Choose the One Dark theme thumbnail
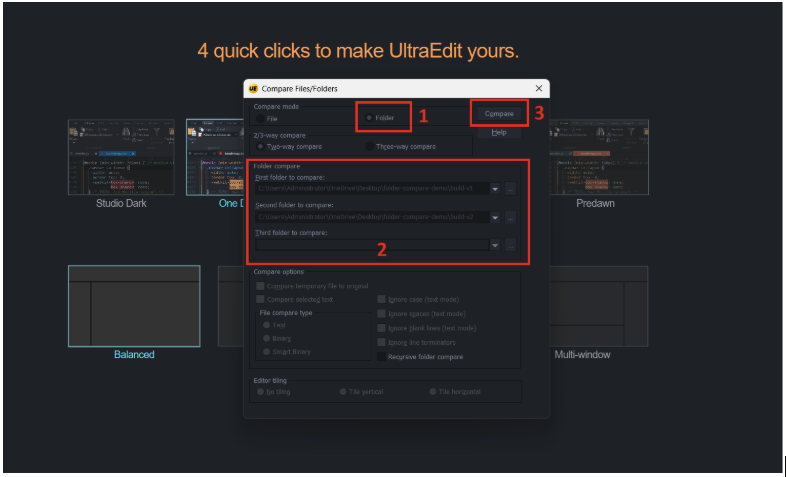 pyautogui.click(x=215, y=157)
